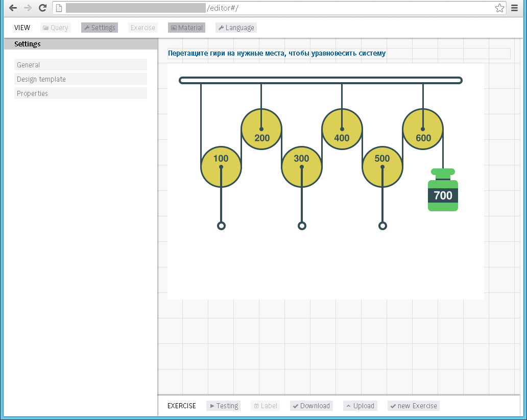Click the hook ring under pulley 500
The image size is (527, 420).
[382, 226]
